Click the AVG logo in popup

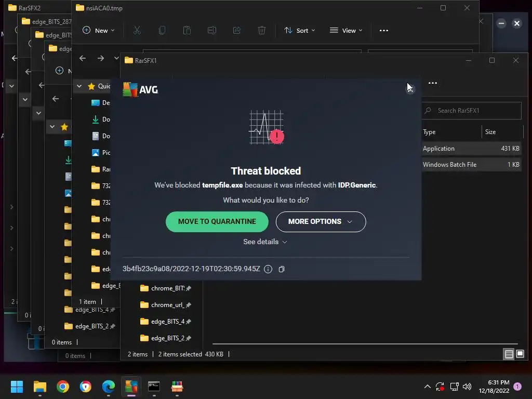140,89
